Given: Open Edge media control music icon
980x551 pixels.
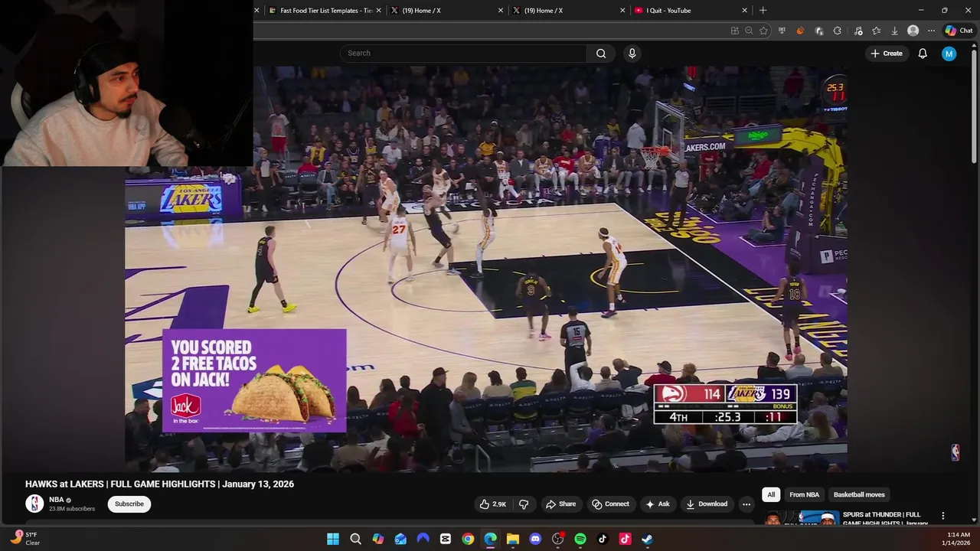Looking at the screenshot, I should coord(858,31).
